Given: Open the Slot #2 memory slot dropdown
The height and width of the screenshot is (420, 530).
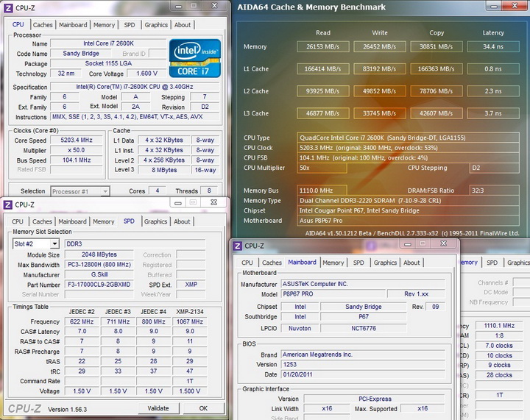Looking at the screenshot, I should tap(36, 243).
